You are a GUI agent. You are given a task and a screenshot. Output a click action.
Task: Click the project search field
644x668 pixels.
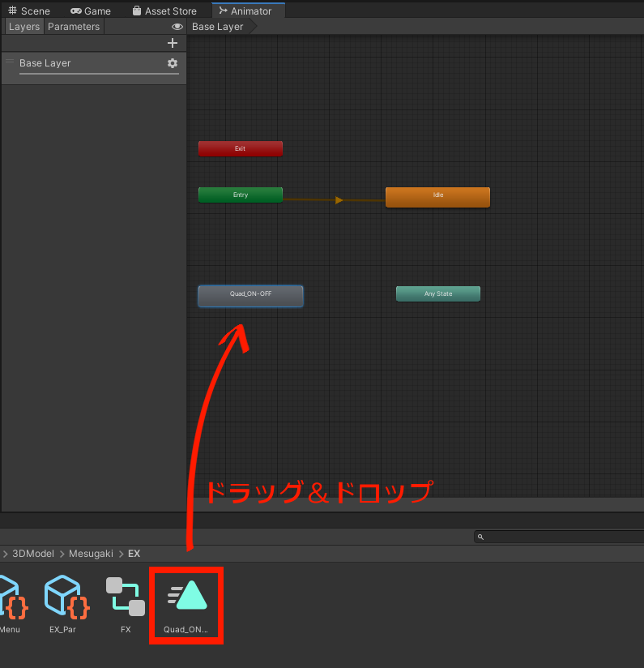pos(559,537)
